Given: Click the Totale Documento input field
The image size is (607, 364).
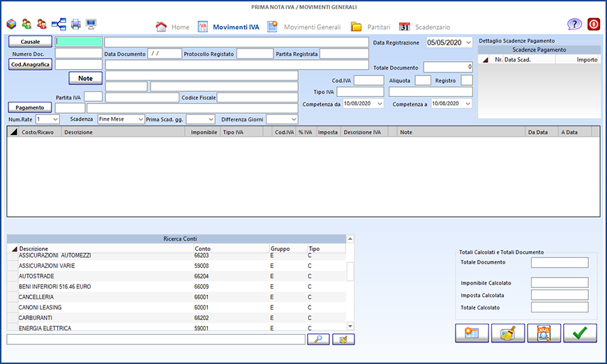Looking at the screenshot, I should (448, 68).
